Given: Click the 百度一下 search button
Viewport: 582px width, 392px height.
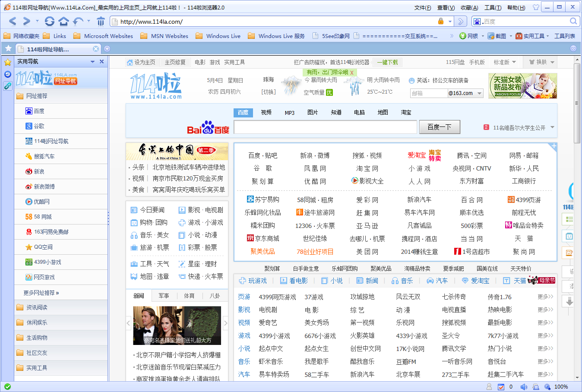Looking at the screenshot, I should tap(439, 127).
